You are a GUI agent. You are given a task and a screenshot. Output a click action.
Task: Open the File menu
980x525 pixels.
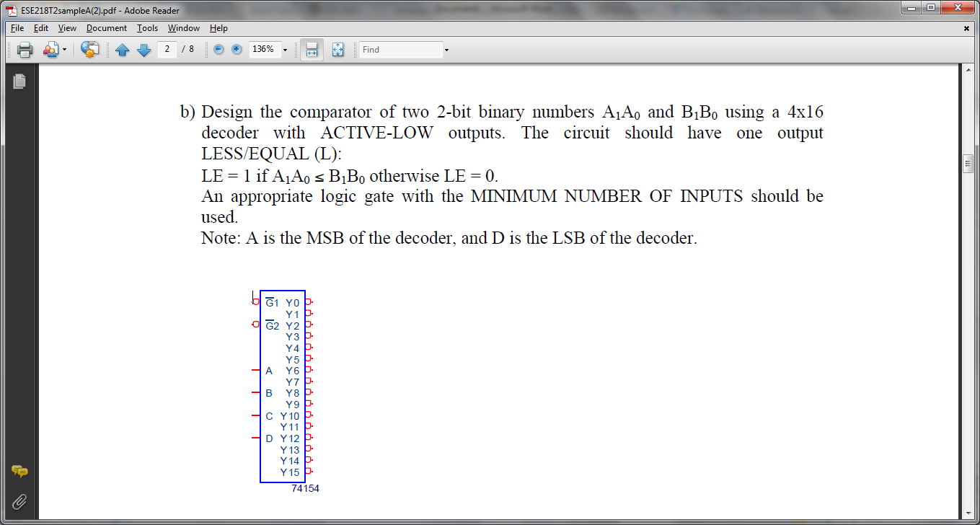[17, 28]
